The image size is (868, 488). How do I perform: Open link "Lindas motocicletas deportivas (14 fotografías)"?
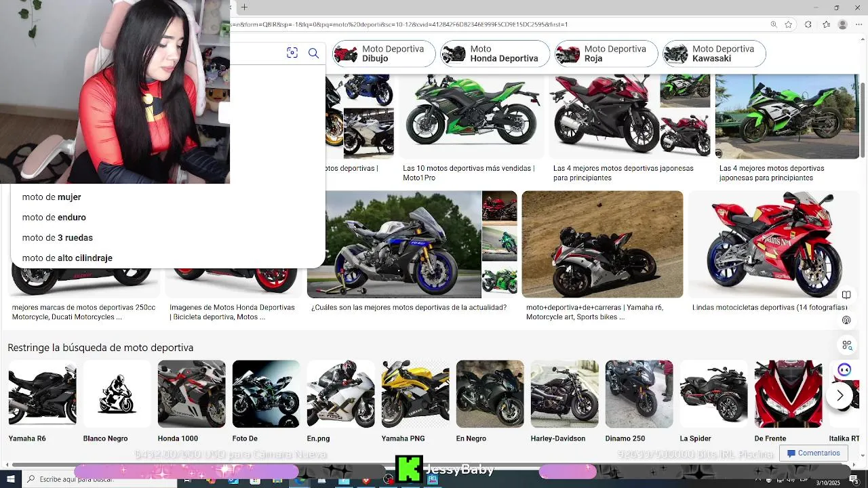click(770, 308)
